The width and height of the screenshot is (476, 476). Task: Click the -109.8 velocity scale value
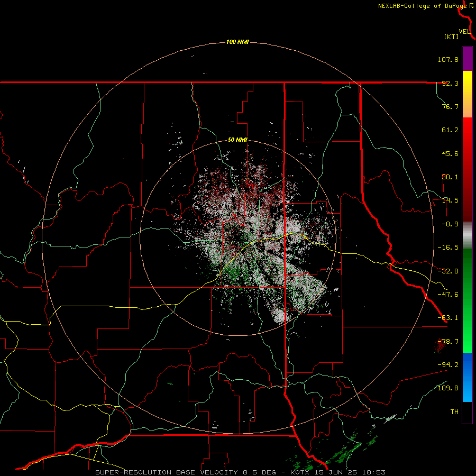[x=446, y=388]
